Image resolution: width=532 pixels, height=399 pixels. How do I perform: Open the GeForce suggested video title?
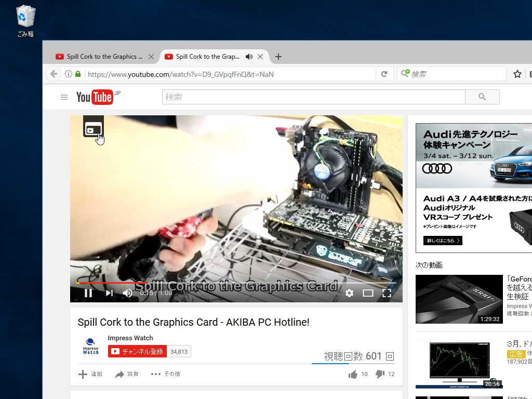click(519, 288)
